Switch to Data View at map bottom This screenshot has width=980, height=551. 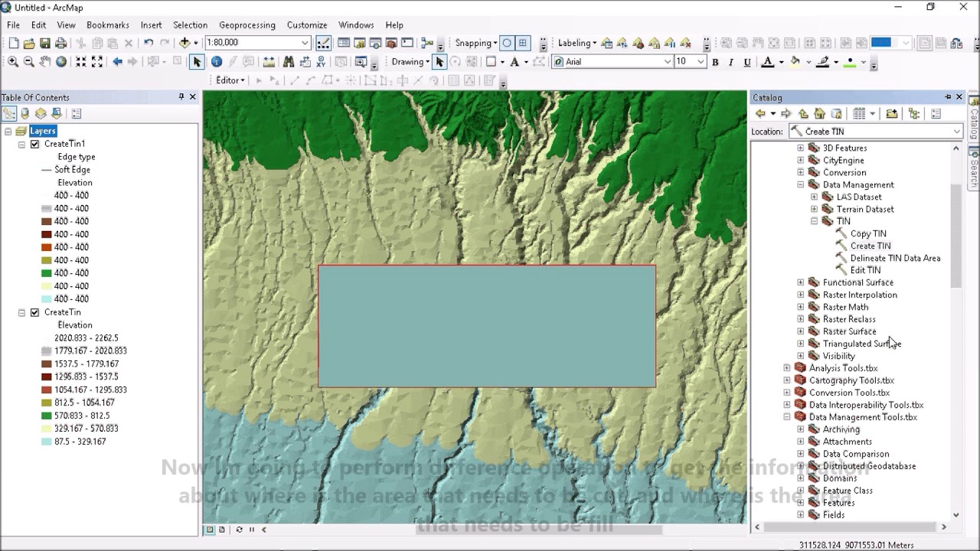(210, 530)
